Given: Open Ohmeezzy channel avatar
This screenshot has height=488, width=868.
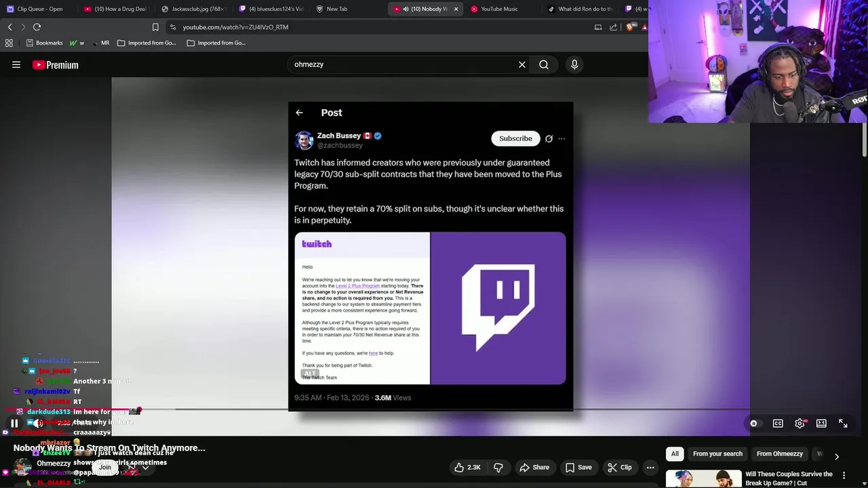Looking at the screenshot, I should pyautogui.click(x=23, y=467).
